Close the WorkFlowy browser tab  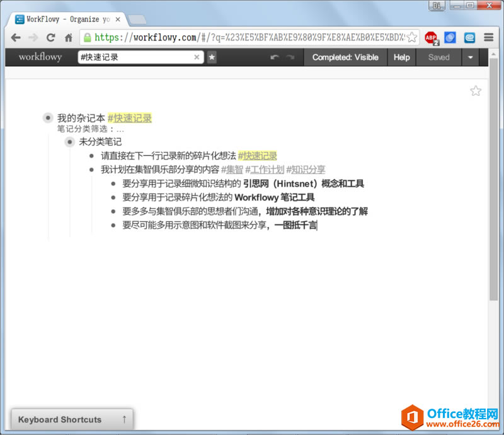(x=118, y=20)
